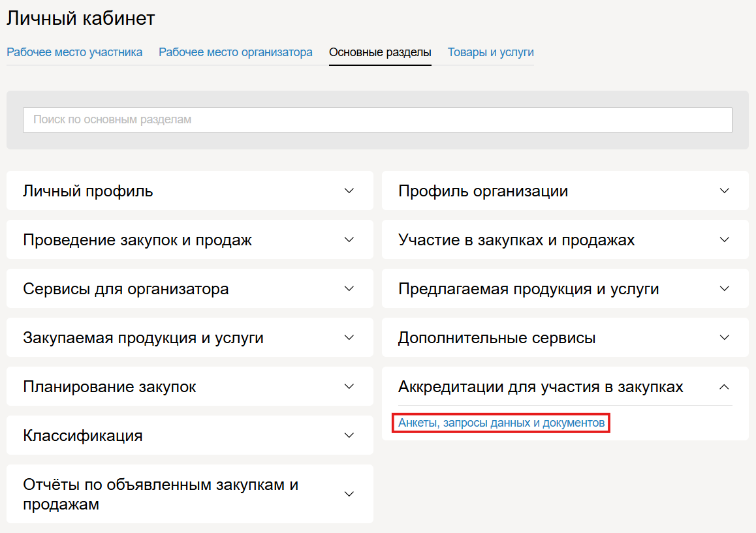This screenshot has height=533, width=756.
Task: Expand Дополнительные сервисы chevron
Action: tap(724, 337)
